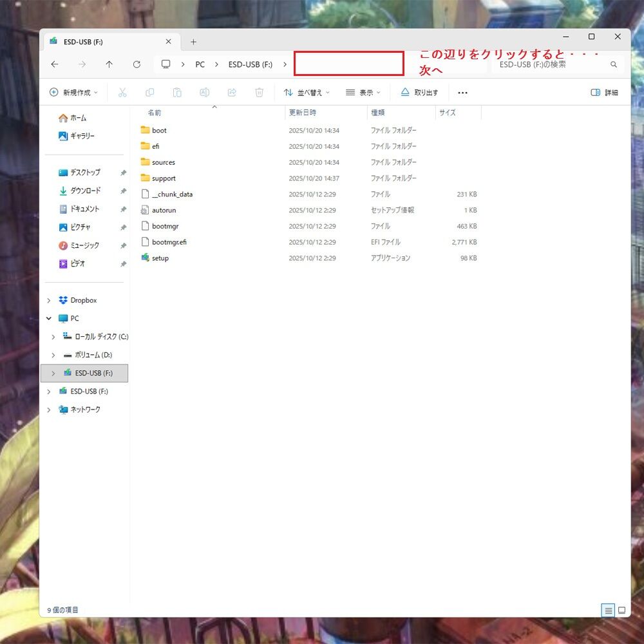
Task: Unpin Downloads using its pin icon
Action: [123, 191]
